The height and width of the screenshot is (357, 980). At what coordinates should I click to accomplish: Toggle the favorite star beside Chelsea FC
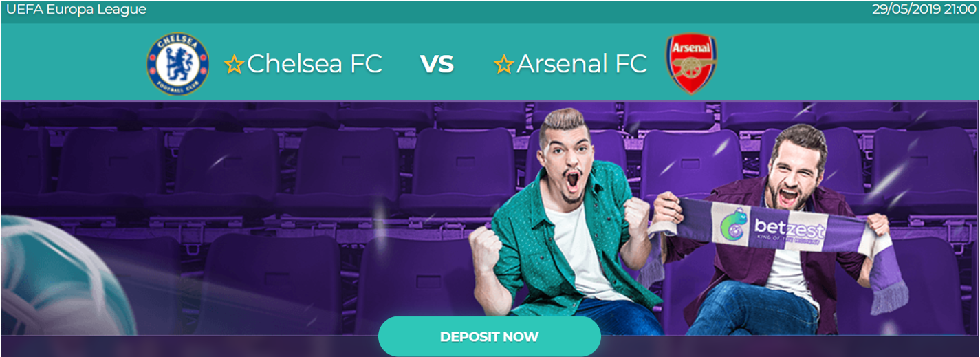234,65
